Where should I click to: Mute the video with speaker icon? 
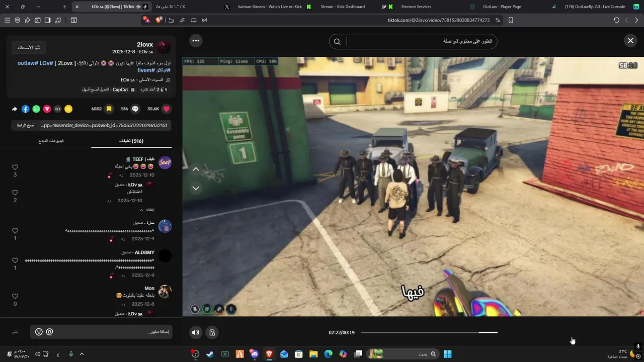(196, 332)
